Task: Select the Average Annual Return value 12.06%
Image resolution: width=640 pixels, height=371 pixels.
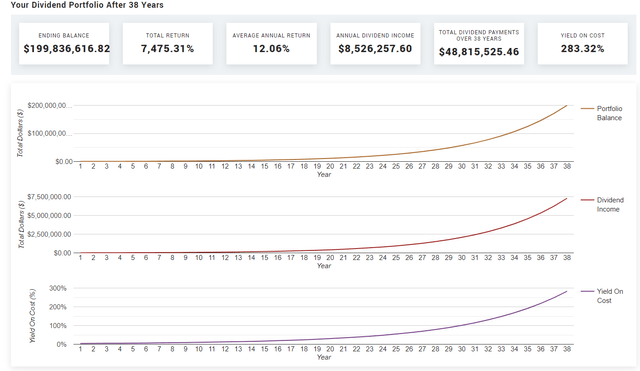Action: click(271, 49)
